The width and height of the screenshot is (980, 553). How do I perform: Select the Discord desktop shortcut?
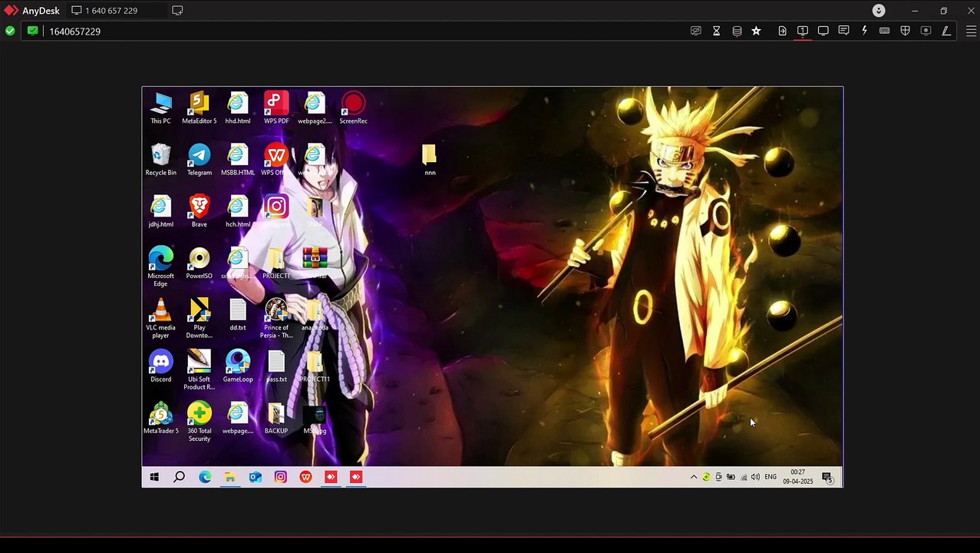pyautogui.click(x=161, y=366)
